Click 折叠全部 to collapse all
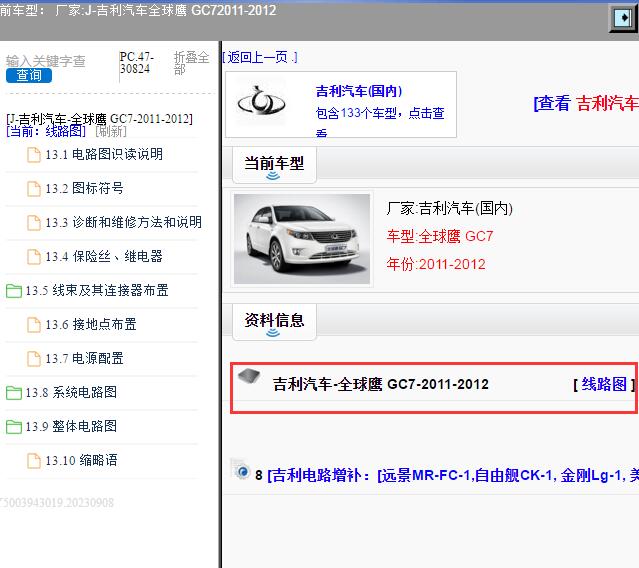Screen dimensions: 639x568 pyautogui.click(x=191, y=63)
